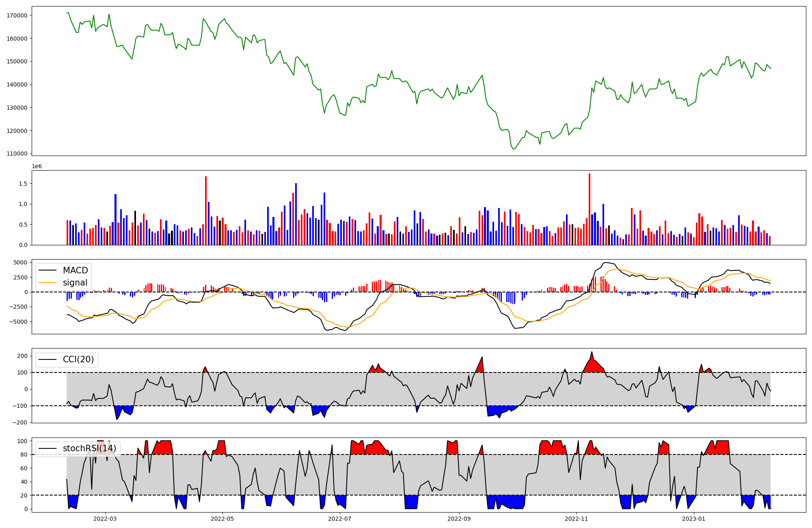Click the CCI(20) legend label
Image resolution: width=812 pixels, height=528 pixels.
(78, 359)
